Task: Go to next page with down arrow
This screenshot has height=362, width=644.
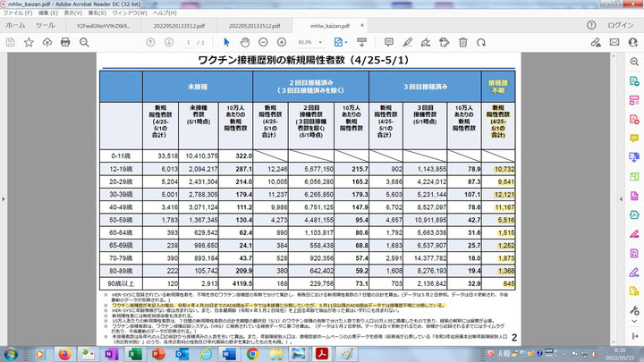Action: pyautogui.click(x=167, y=42)
